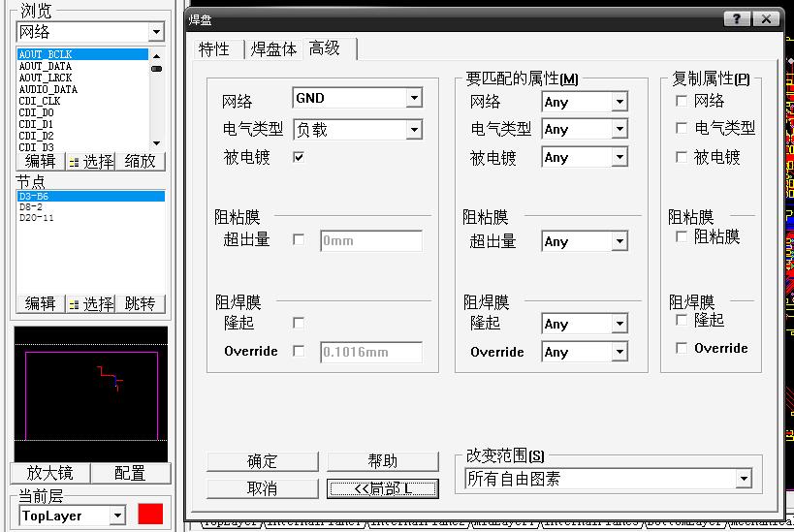The image size is (794, 532).
Task: Select AUDIO_DATA in the net list
Action: coord(83,89)
